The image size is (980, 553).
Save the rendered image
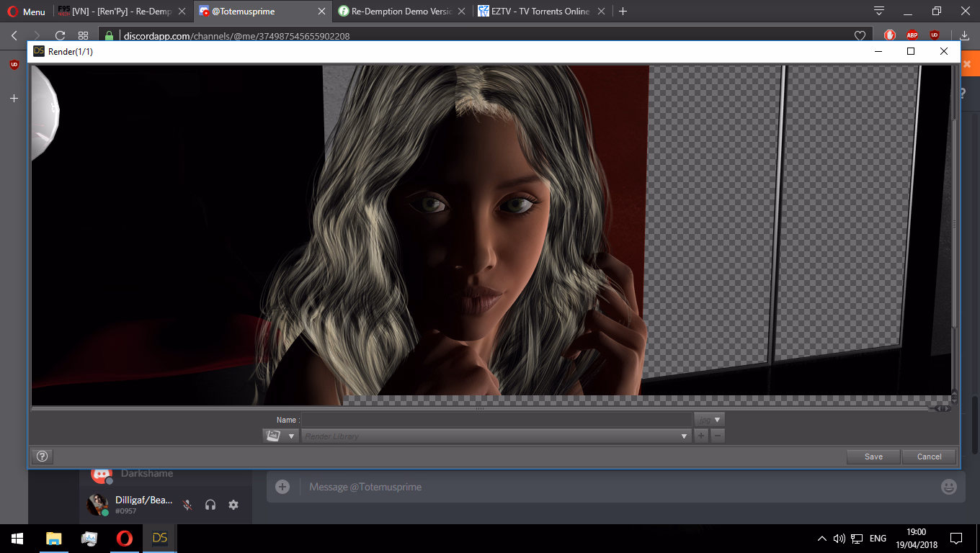873,457
